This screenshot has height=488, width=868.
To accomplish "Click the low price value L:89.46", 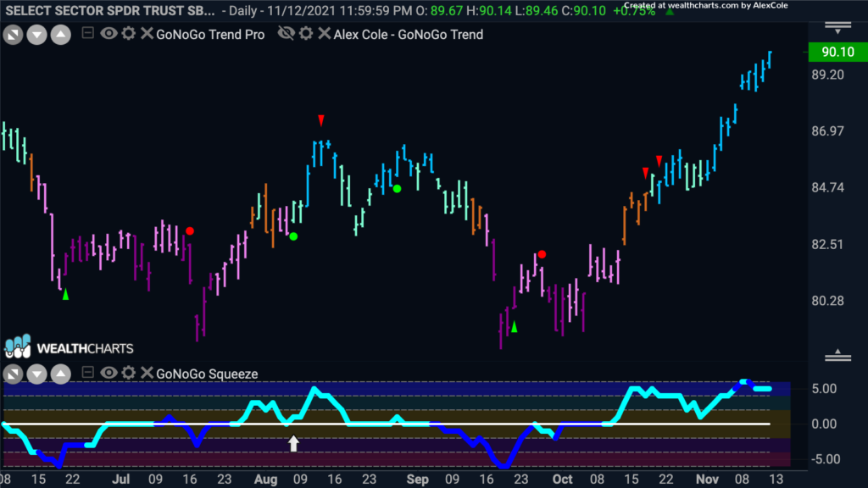I will tap(536, 10).
